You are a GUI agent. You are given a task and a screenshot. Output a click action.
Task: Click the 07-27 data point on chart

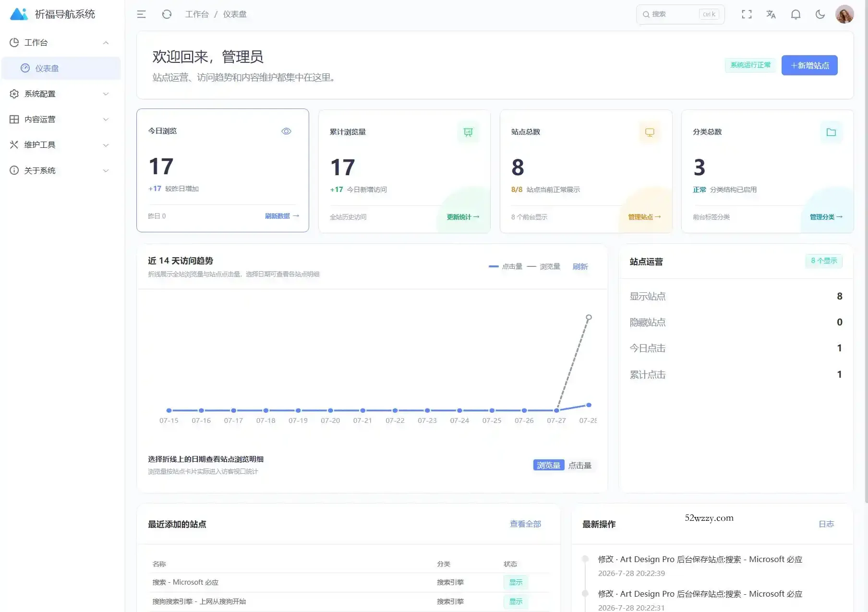556,410
